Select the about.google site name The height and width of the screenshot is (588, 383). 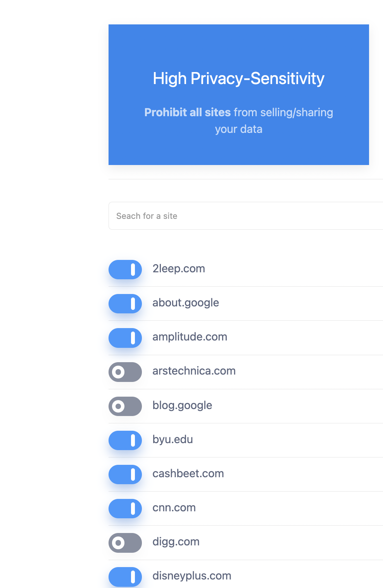coord(186,303)
